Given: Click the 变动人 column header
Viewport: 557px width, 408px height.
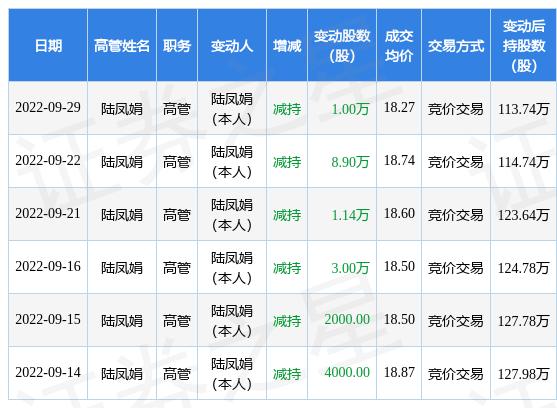Looking at the screenshot, I should (232, 46).
